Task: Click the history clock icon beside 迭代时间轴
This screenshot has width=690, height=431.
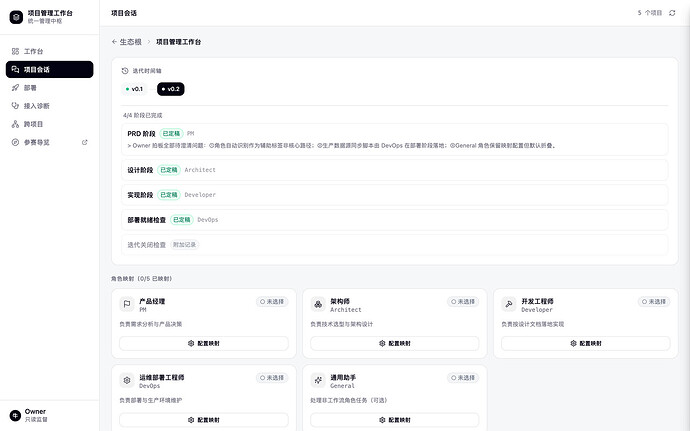Action: click(125, 71)
